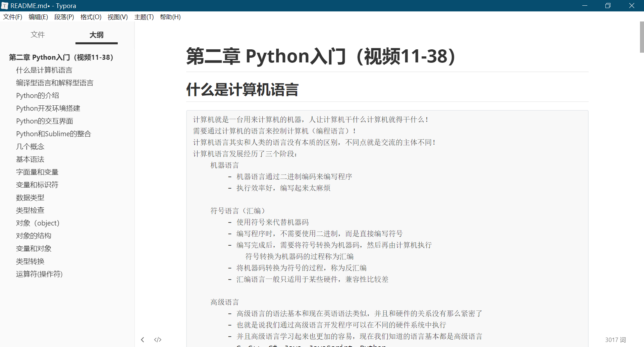Click the vertical scrollbar thumb
Image resolution: width=644 pixels, height=347 pixels.
coord(642,37)
